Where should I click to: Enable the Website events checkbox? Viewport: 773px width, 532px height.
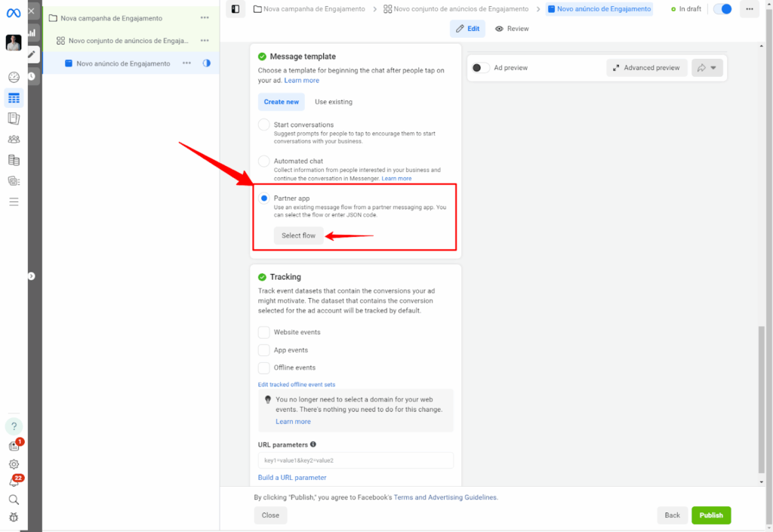[264, 332]
